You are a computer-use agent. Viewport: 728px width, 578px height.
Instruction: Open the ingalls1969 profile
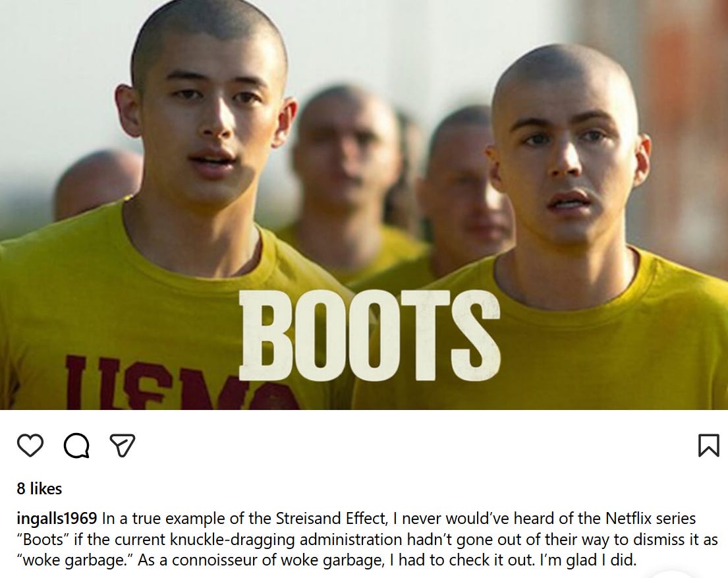[x=57, y=517]
